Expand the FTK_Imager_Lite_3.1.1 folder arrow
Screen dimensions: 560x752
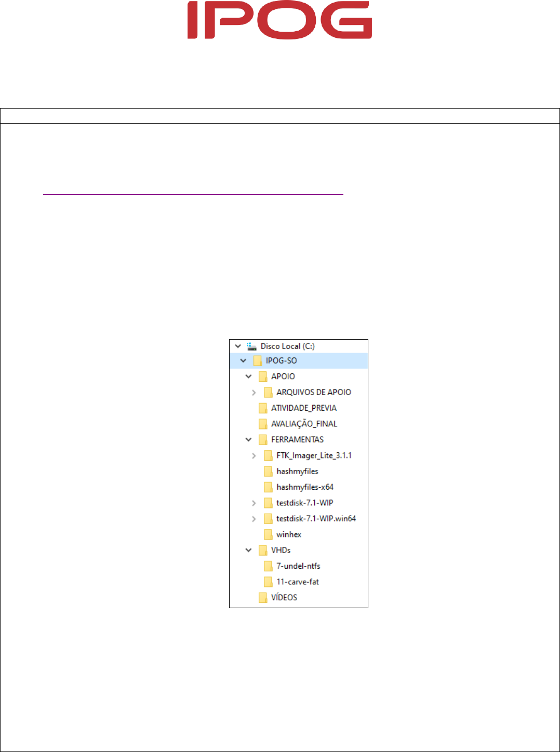pyautogui.click(x=254, y=456)
